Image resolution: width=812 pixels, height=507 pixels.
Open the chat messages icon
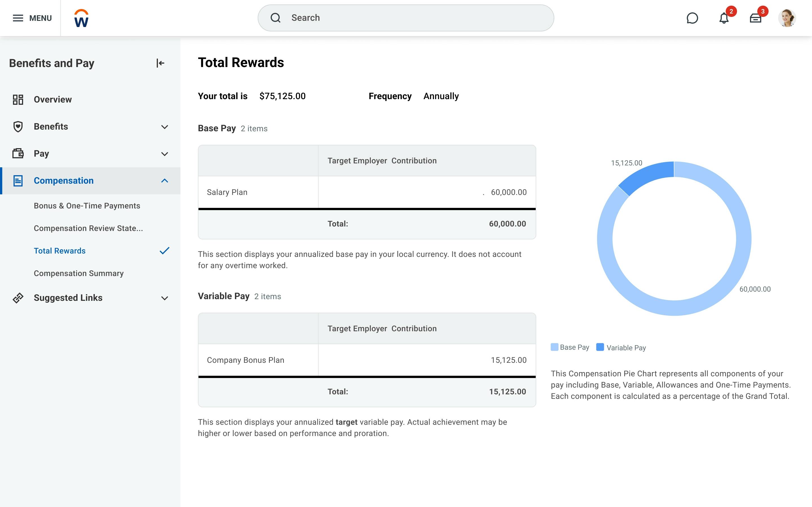coord(692,18)
